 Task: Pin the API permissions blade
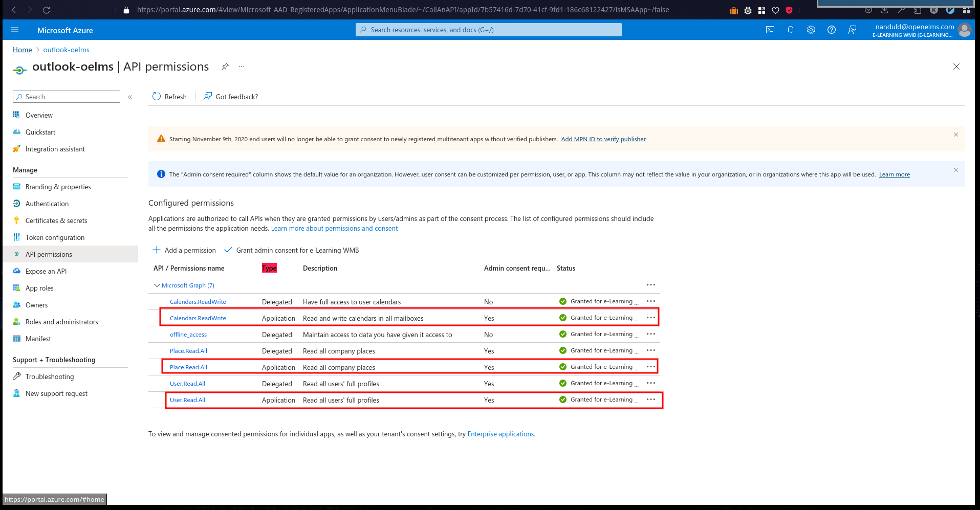click(x=225, y=66)
